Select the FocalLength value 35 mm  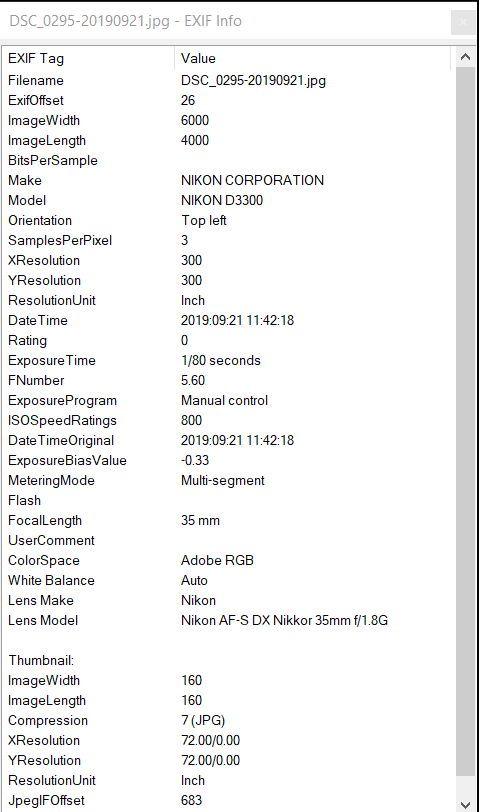200,520
